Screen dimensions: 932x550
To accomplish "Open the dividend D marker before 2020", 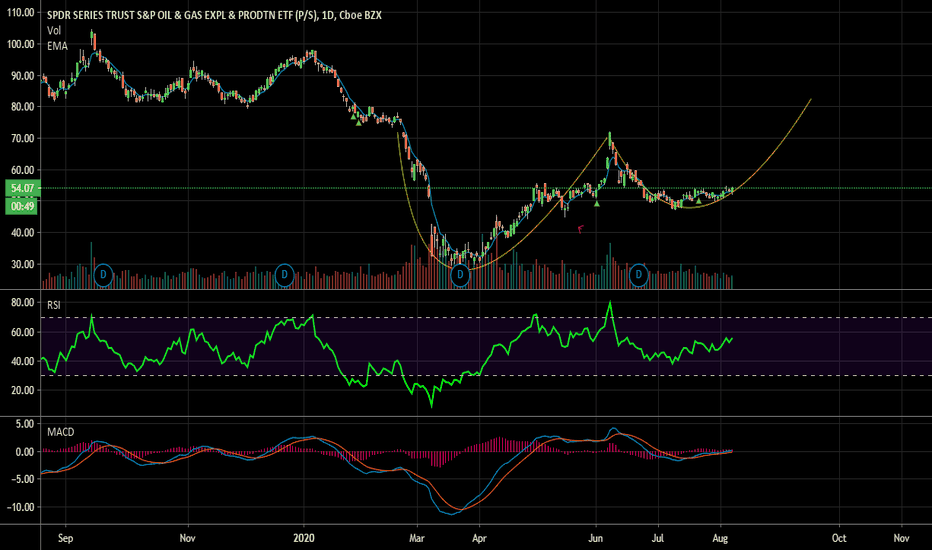I will (284, 275).
